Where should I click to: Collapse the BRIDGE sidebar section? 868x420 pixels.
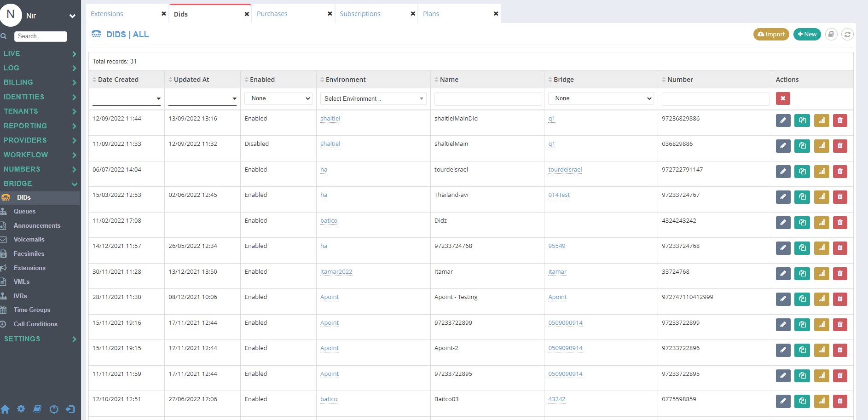coord(40,184)
